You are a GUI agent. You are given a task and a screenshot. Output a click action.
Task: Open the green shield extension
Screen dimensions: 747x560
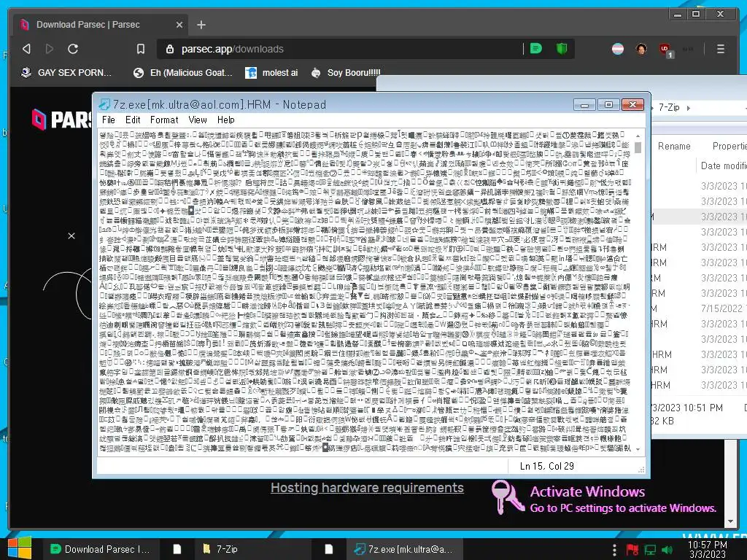click(562, 49)
